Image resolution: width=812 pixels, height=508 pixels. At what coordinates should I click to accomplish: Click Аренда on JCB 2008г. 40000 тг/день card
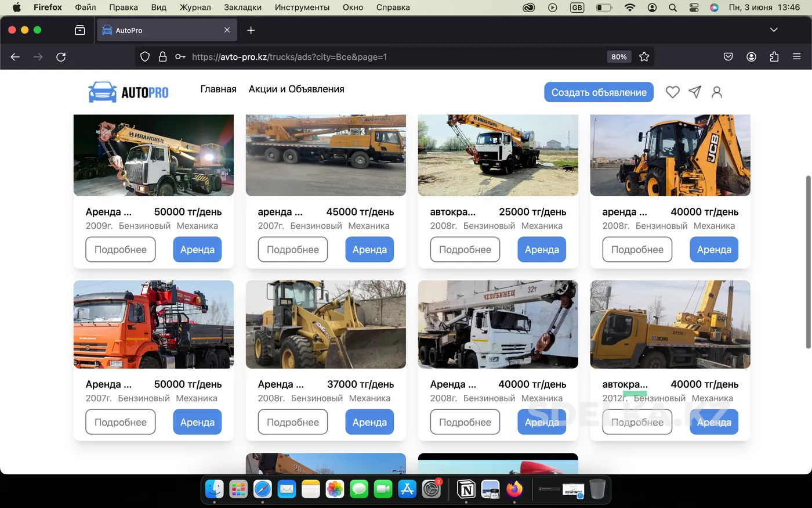pyautogui.click(x=714, y=250)
